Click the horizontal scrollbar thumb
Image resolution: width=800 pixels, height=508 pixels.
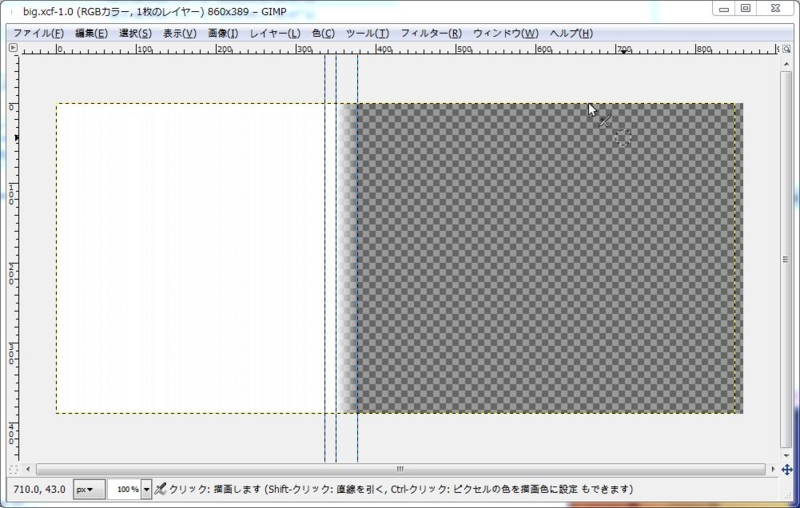401,469
